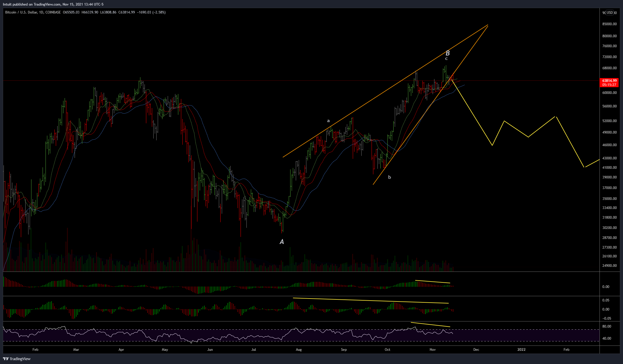Viewport: 623px width, 364px height.
Task: Click the Oct label on time axis
Action: 387,350
